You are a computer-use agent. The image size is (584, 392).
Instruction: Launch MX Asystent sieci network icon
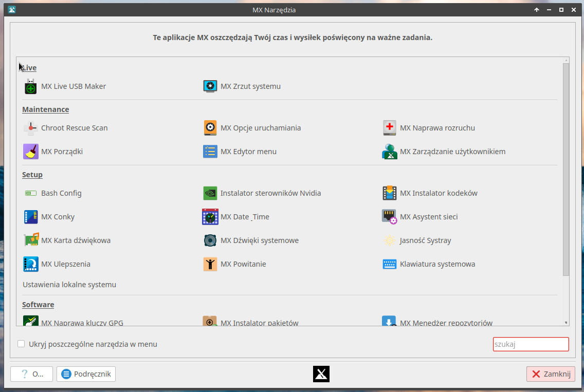[x=390, y=217]
